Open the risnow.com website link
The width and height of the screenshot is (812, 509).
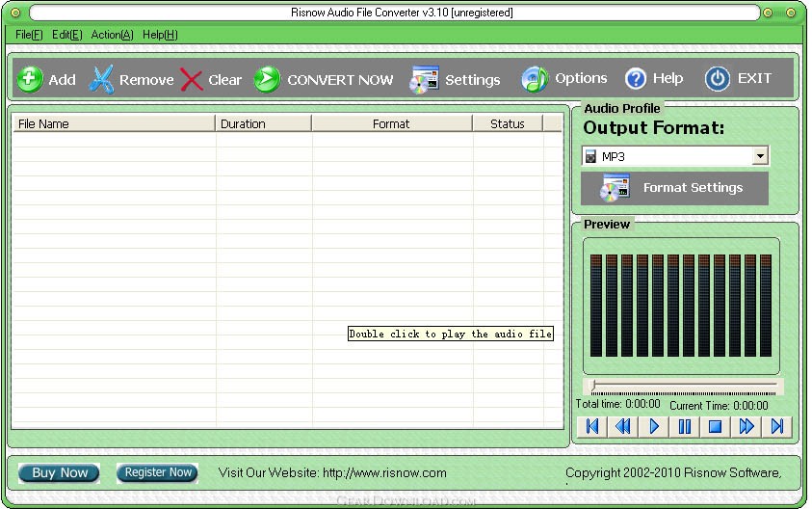tap(384, 472)
